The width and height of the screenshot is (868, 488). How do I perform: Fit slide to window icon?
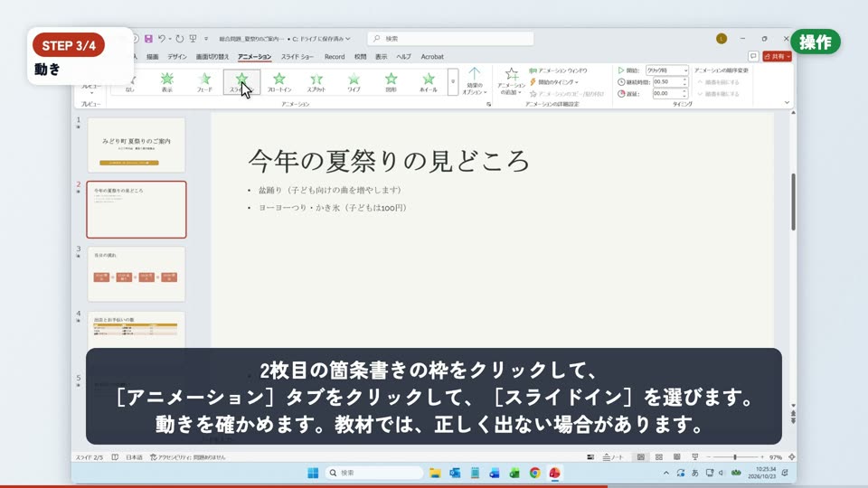(x=792, y=457)
